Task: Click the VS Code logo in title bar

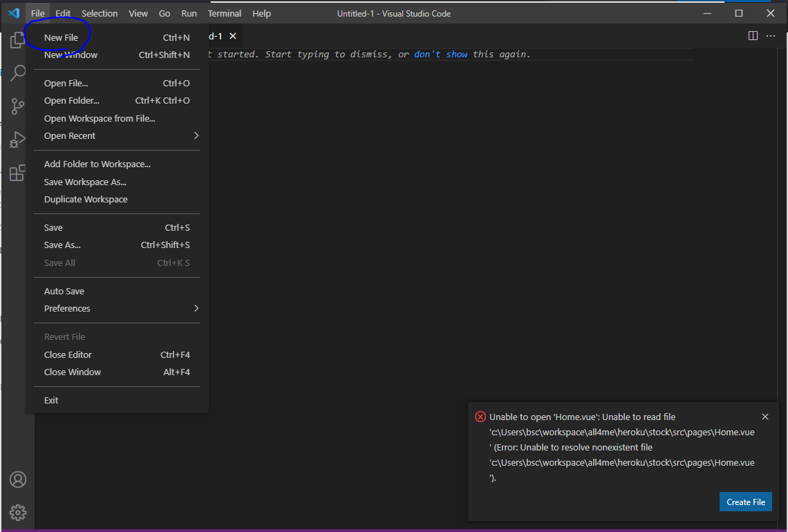Action: click(x=14, y=13)
